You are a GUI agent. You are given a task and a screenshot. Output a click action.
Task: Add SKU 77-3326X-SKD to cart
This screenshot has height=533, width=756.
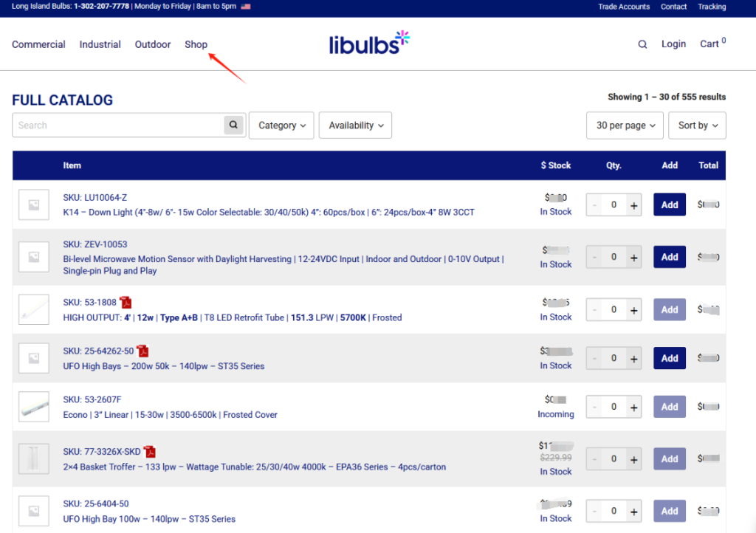(x=670, y=458)
